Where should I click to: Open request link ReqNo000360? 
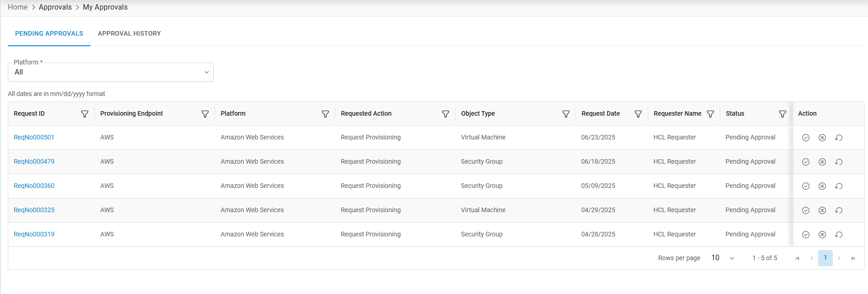(34, 186)
